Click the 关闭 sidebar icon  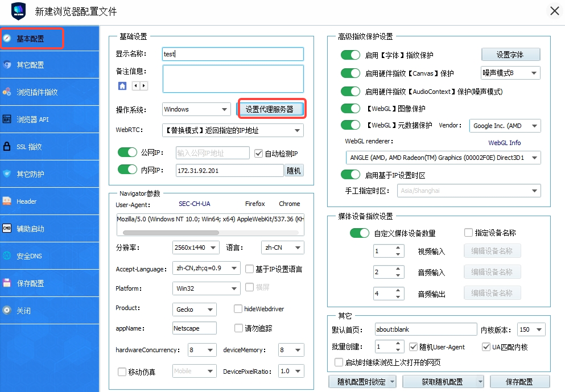(x=7, y=310)
